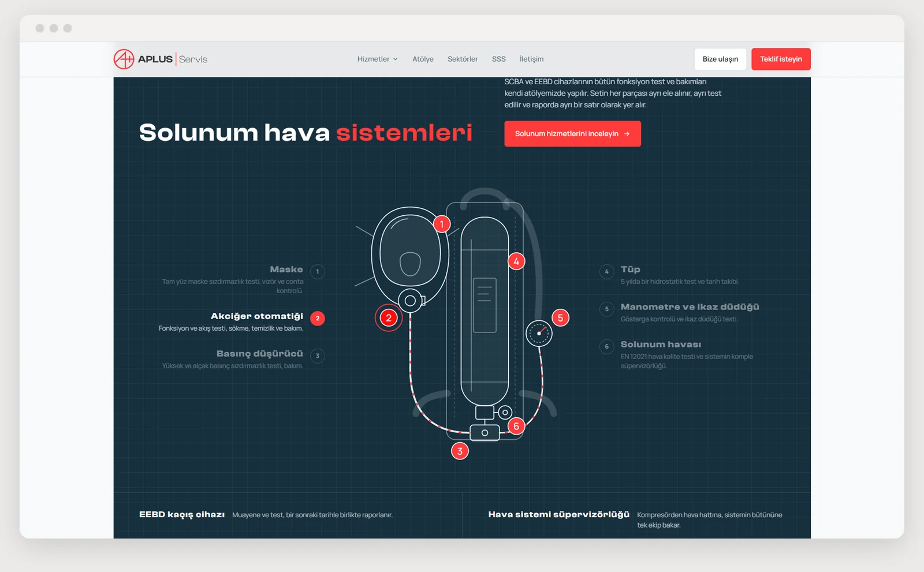The width and height of the screenshot is (924, 572).
Task: Select hotspot 4 on the cylinder
Action: tap(516, 261)
